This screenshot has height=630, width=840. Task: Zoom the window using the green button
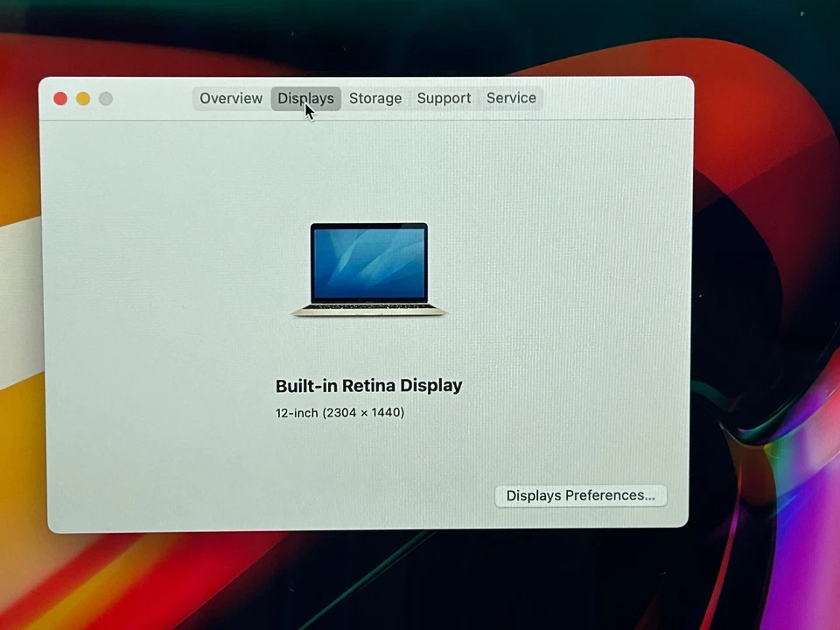click(x=105, y=98)
